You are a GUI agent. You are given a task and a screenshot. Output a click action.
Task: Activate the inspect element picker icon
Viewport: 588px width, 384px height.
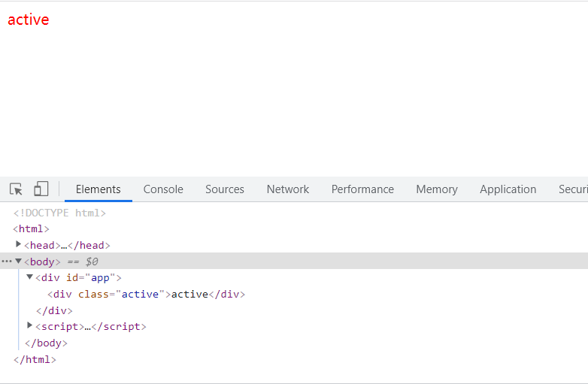[16, 189]
